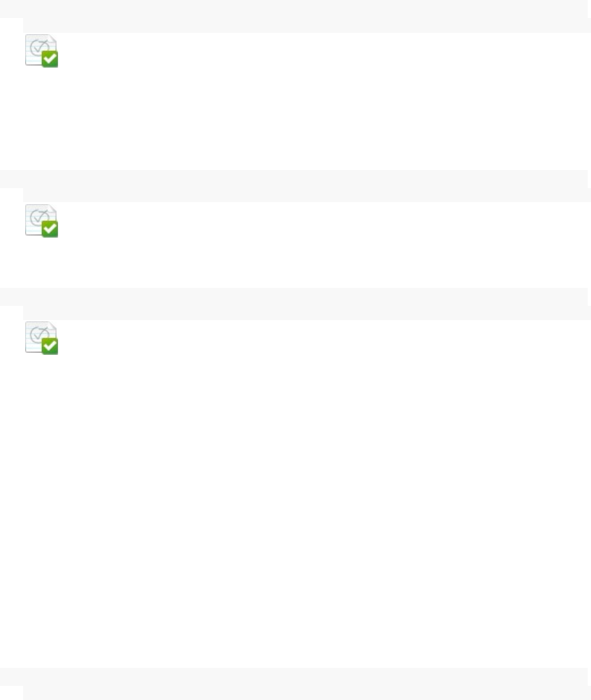Click circled tick on third quiz document icon
The image size is (591, 700).
point(39,334)
